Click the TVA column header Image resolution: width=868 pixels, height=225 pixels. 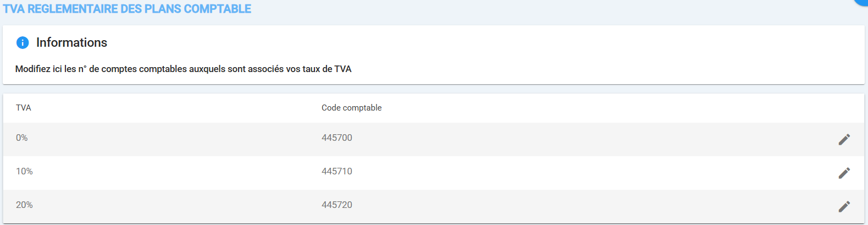pyautogui.click(x=24, y=108)
